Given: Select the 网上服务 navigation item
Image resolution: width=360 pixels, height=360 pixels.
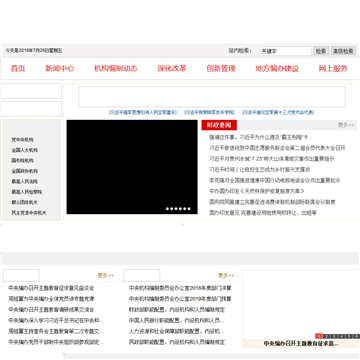Looking at the screenshot, I should coord(333,69).
